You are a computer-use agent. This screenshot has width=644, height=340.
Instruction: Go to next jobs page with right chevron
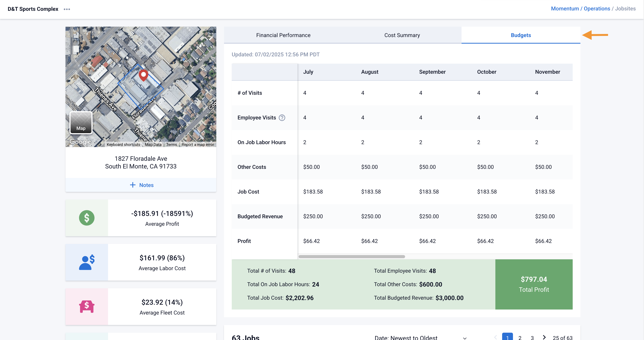[544, 337]
